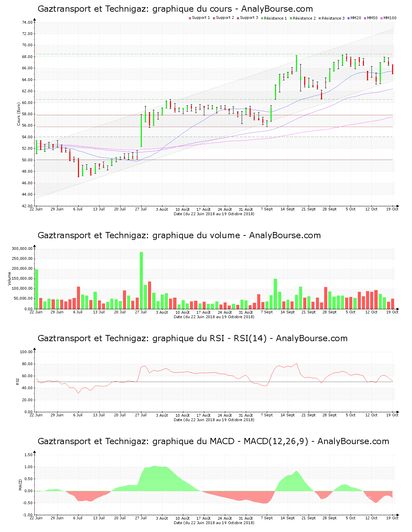The image size is (412, 532).
Task: Click the 1.50 MACD axis value
Action: coord(28,455)
